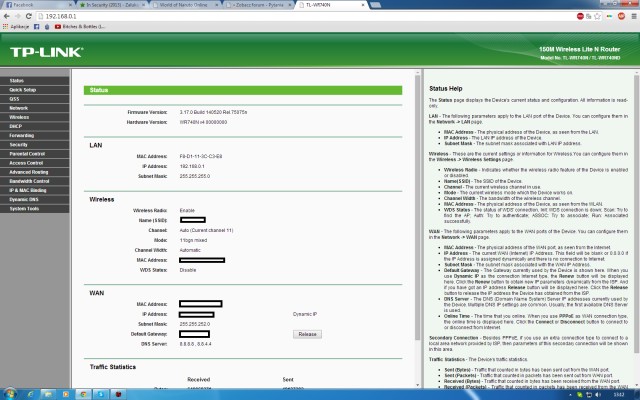Open Quick Setup in sidebar
Screen dimensions: 640x400
35,90
